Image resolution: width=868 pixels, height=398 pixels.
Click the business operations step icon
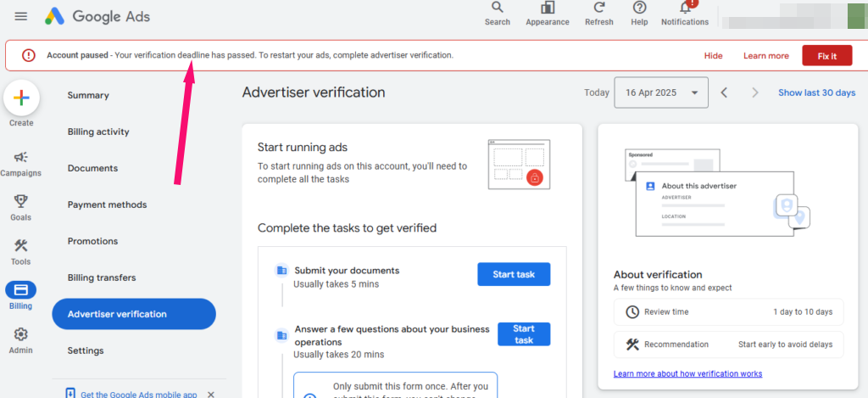coord(281,335)
